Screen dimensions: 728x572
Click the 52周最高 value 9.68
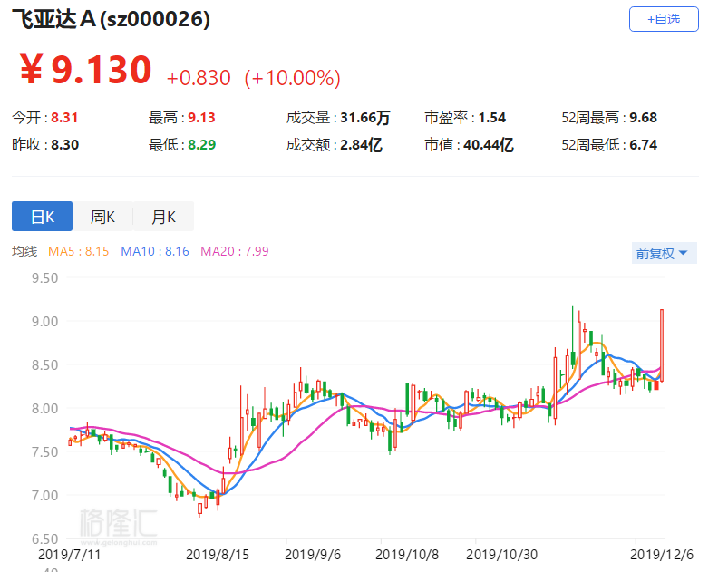[643, 118]
